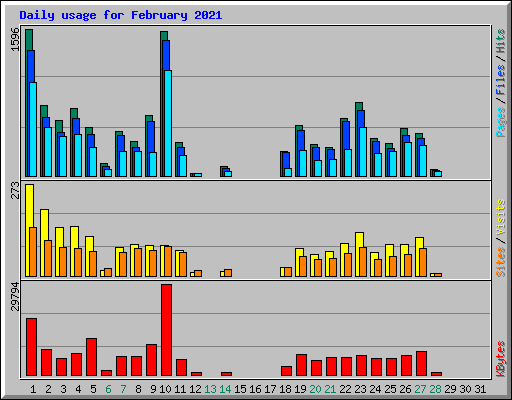Select day 15 on the x-axis

point(240,389)
